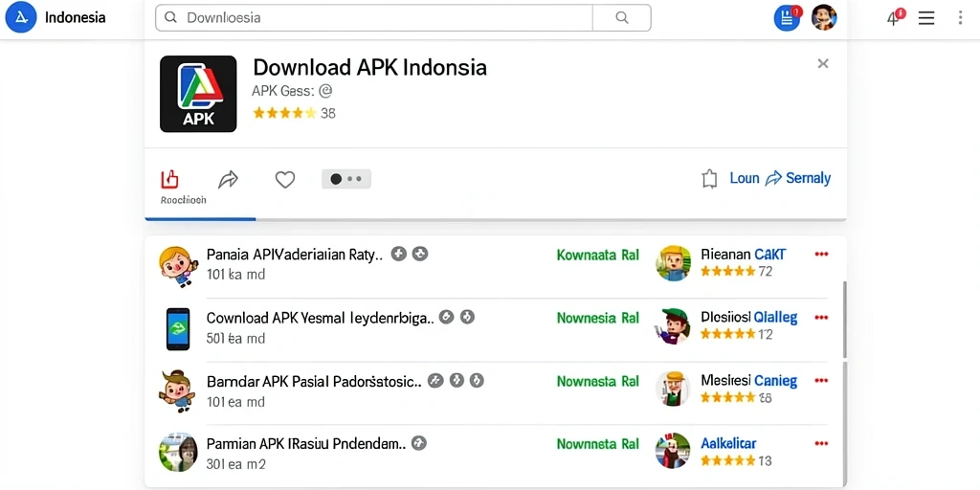Open red more options for Aalkelicar
Screen dimensions: 980x490
pos(821,444)
